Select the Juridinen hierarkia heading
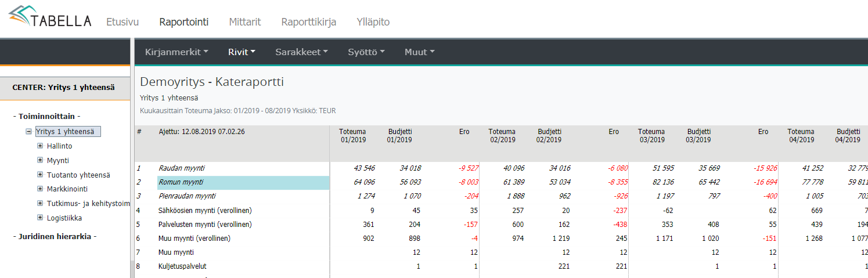Viewport: 868px width, 278px height. tap(54, 236)
